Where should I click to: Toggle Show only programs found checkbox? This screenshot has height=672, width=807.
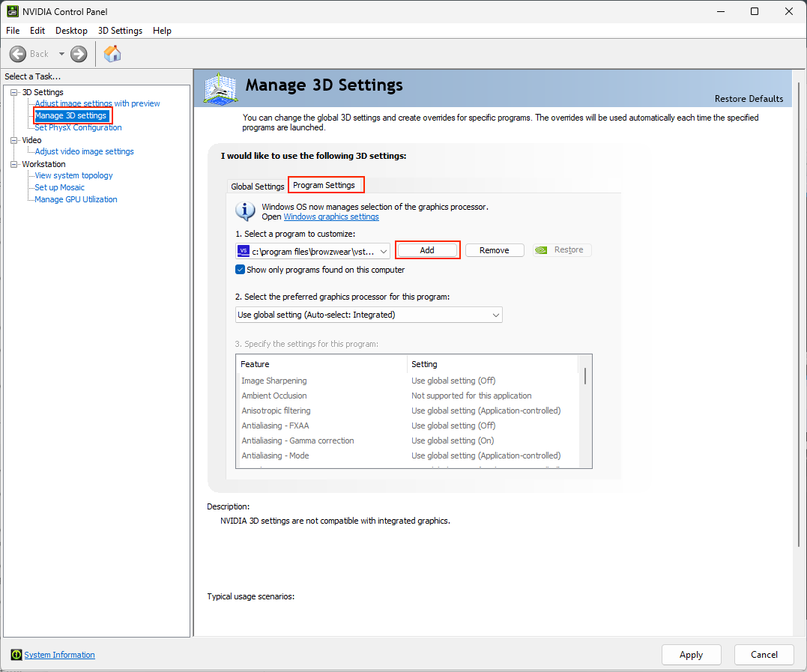[240, 270]
